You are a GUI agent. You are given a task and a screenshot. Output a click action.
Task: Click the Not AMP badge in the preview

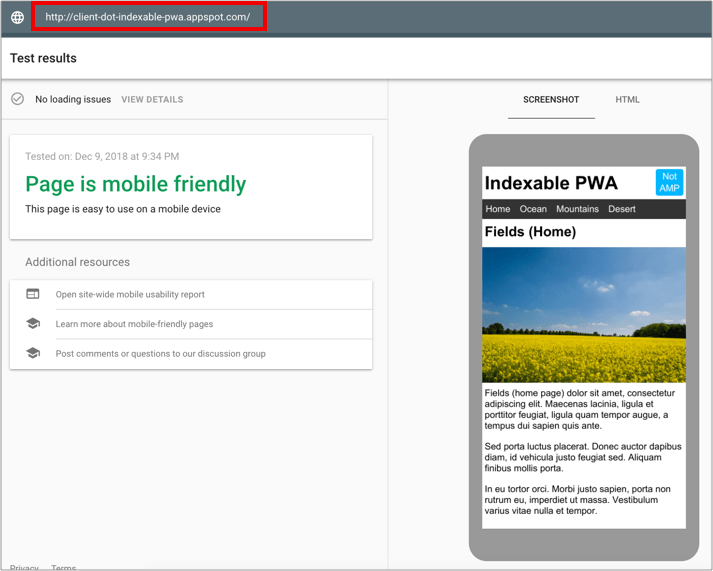(669, 182)
